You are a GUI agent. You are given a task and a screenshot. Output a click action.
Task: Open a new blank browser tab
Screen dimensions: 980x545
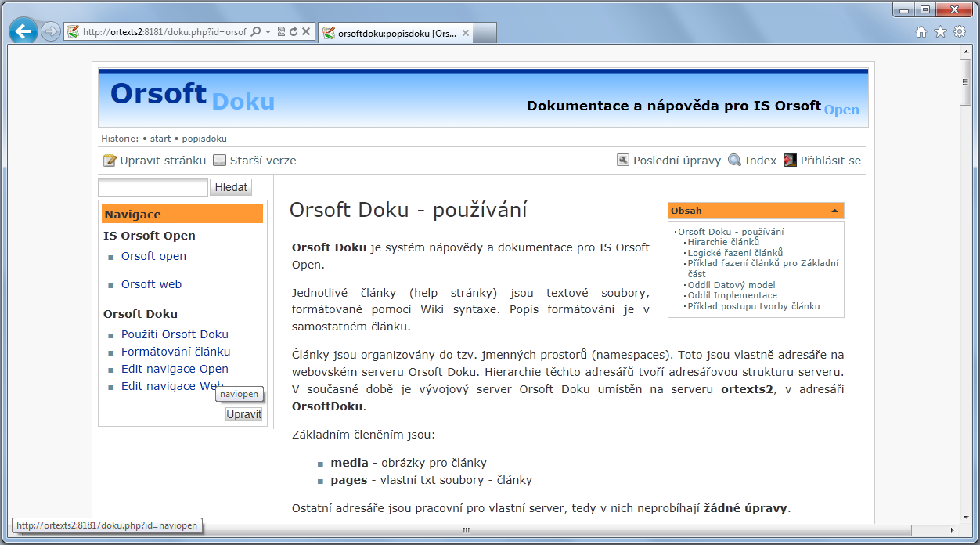(485, 33)
